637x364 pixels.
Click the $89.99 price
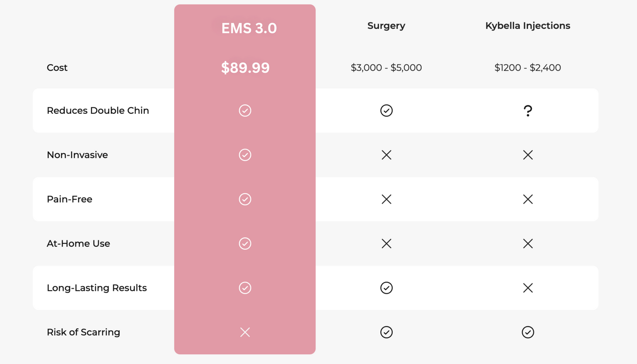tap(245, 68)
